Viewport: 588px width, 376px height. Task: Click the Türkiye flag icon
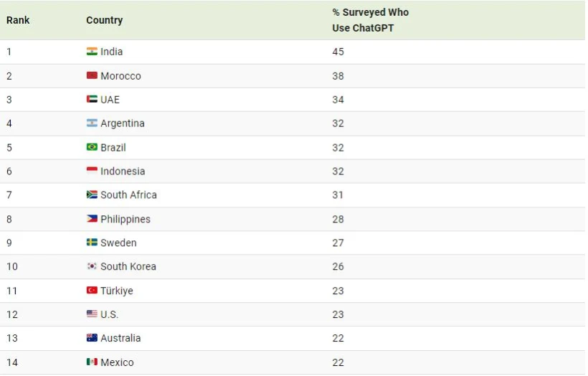(x=92, y=291)
